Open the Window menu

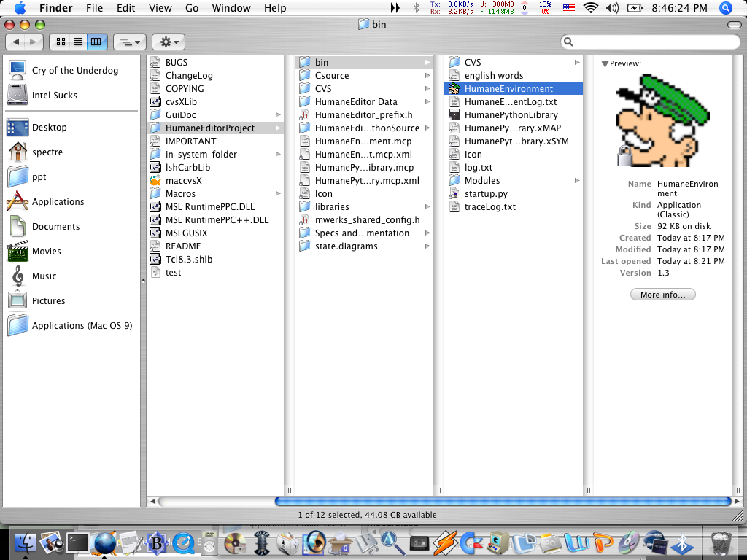(x=231, y=8)
